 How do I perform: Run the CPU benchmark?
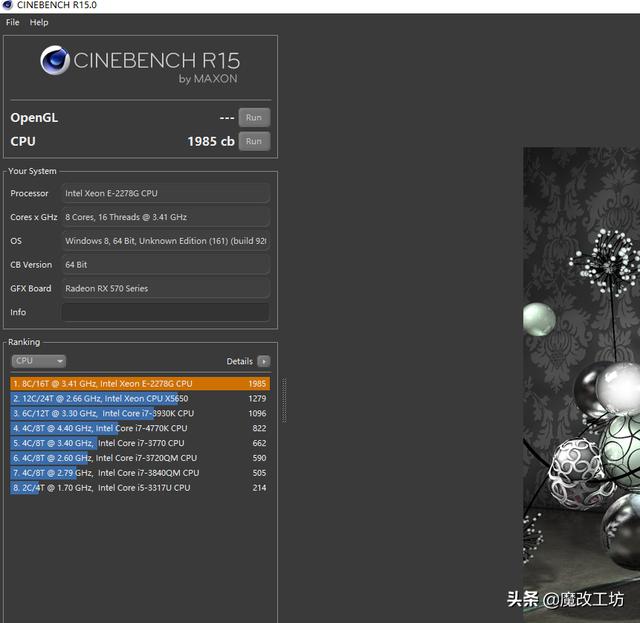point(254,141)
